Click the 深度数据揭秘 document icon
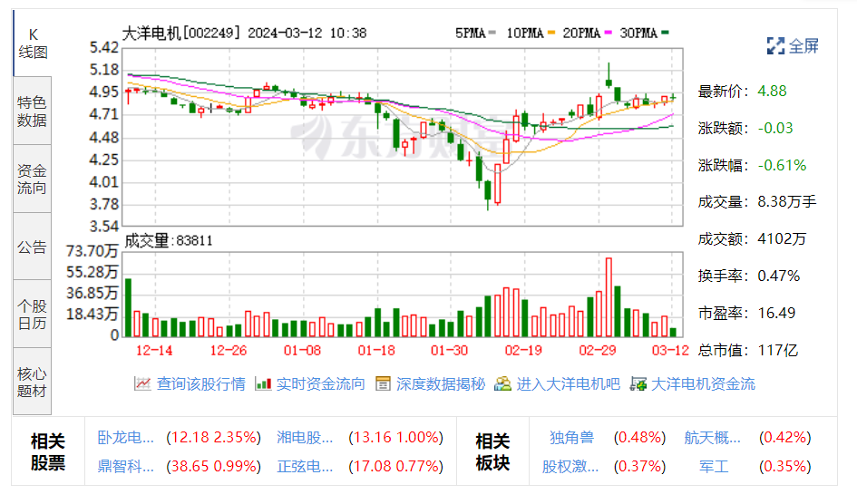Image resolution: width=857 pixels, height=504 pixels. pyautogui.click(x=383, y=383)
